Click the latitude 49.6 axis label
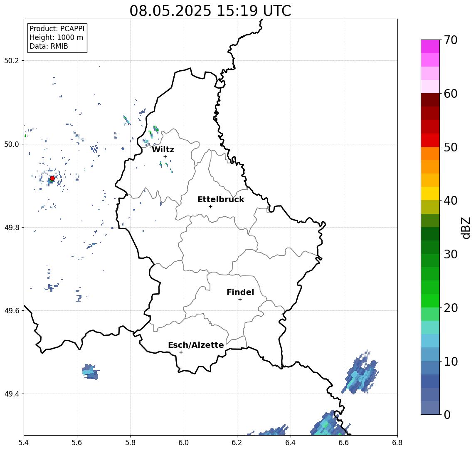 [x=12, y=311]
